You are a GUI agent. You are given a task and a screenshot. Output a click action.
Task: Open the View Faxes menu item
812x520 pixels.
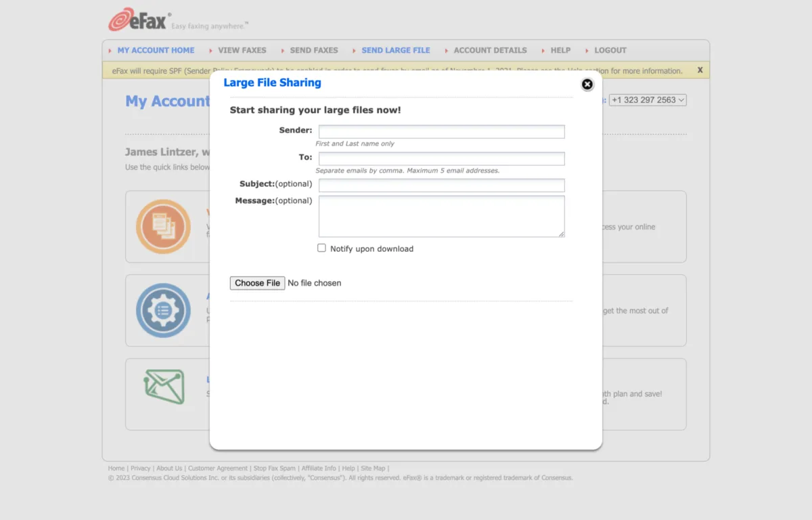coord(242,50)
